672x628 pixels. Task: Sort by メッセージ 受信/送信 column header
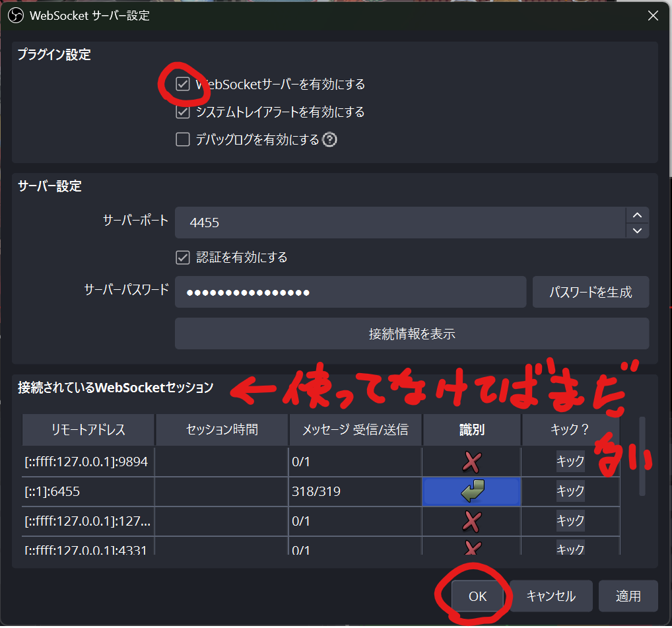pyautogui.click(x=356, y=429)
